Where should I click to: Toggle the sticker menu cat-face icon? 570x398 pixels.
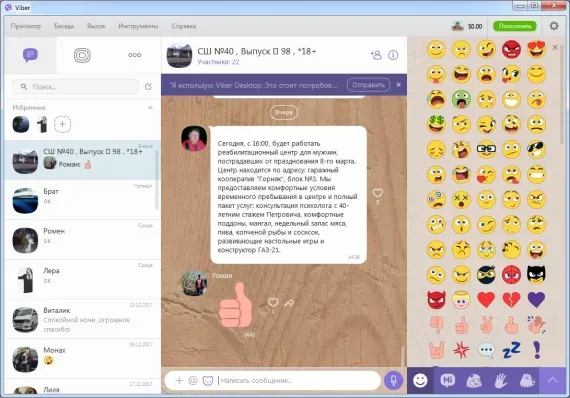(208, 381)
